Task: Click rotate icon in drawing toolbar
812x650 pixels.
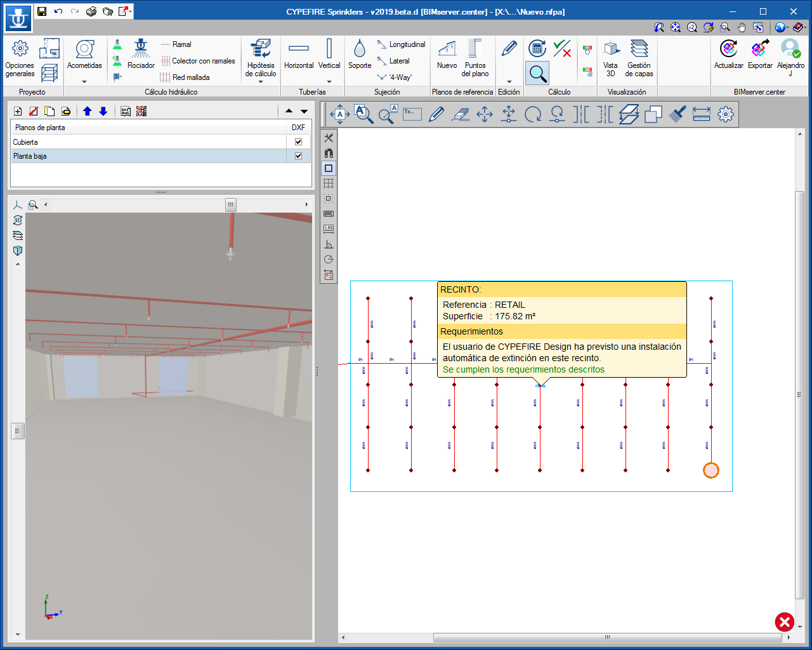Action: (533, 114)
